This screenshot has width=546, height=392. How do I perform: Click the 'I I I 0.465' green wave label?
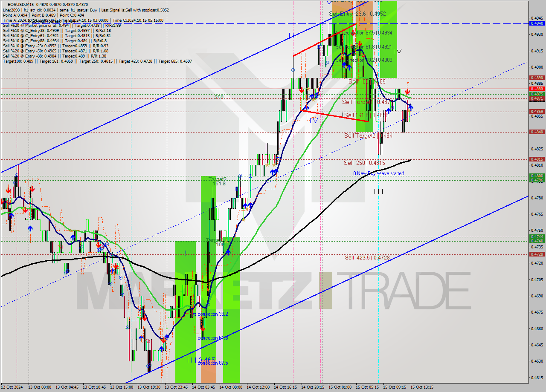click(201, 360)
